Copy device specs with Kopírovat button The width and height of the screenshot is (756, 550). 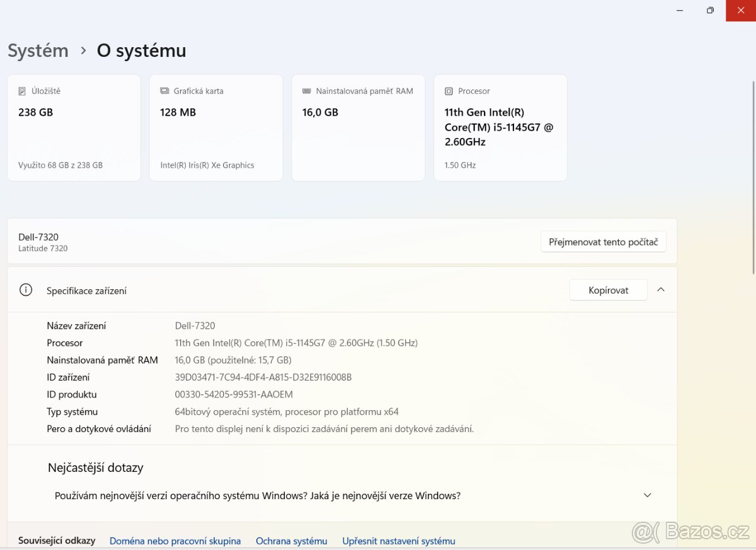[x=608, y=290]
